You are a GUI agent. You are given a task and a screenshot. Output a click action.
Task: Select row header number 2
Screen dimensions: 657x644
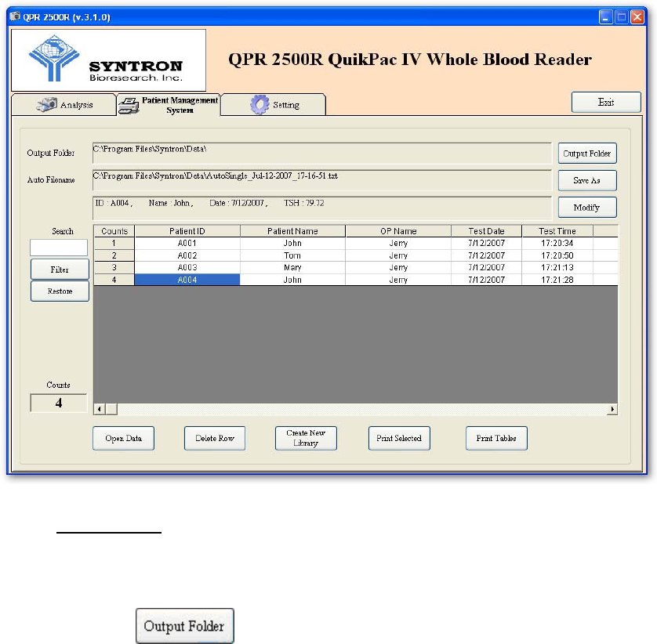coord(114,255)
